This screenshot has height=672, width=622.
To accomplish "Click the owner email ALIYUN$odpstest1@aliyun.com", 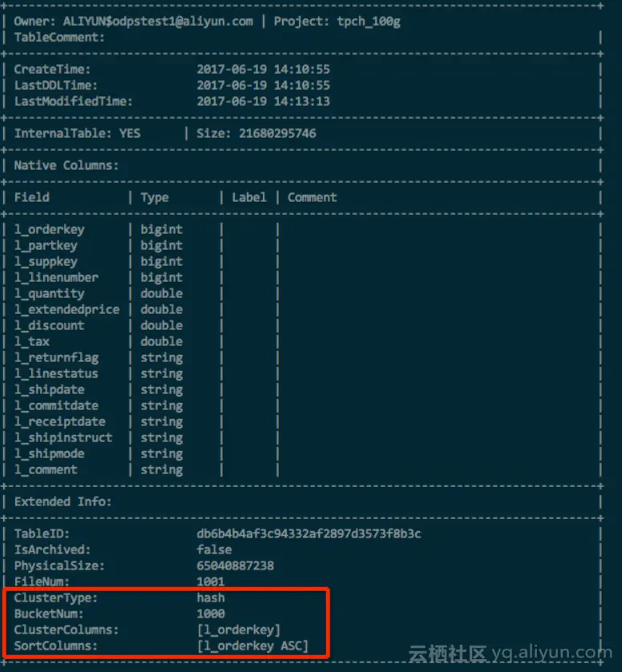I will (x=158, y=21).
